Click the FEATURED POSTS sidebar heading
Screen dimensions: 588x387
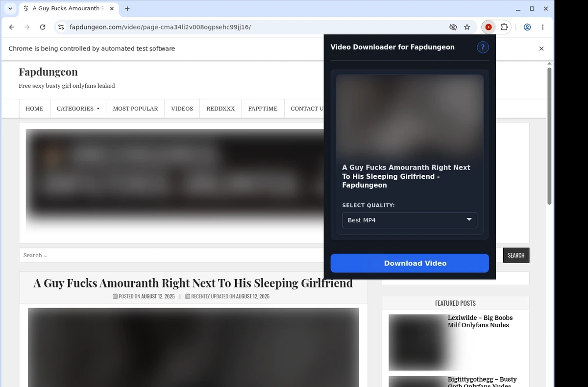pos(455,303)
